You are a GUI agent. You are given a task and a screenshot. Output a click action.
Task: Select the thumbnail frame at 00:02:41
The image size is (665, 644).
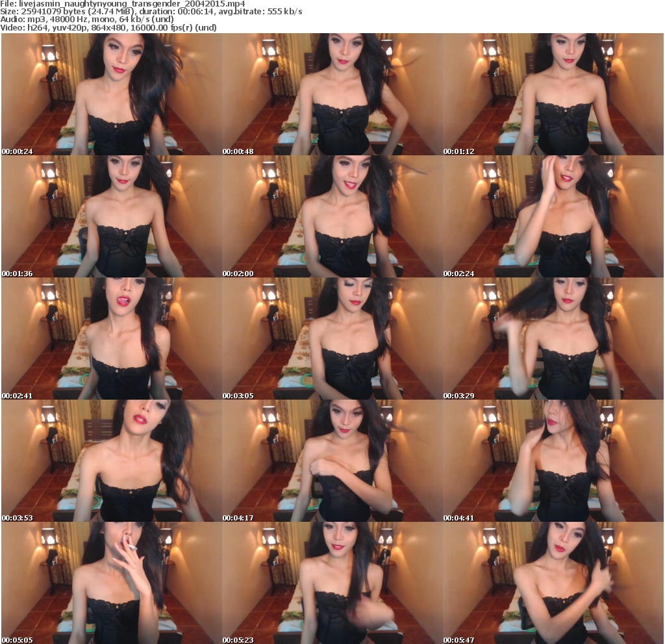coord(112,339)
